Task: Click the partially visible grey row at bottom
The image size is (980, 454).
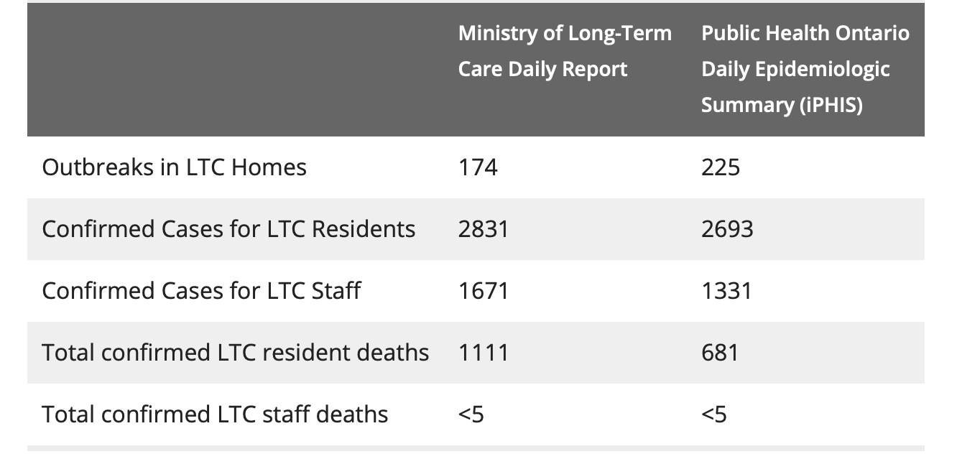Action: pos(474,449)
